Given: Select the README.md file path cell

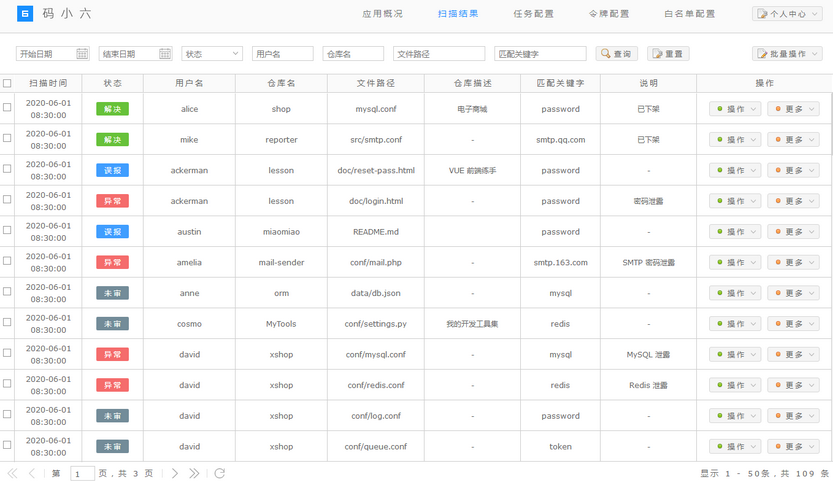Looking at the screenshot, I should [x=376, y=232].
